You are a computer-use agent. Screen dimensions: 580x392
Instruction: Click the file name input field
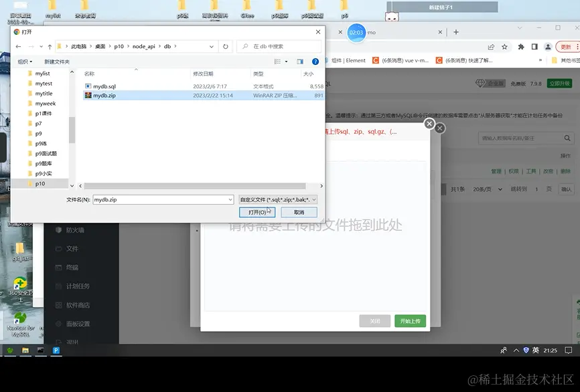click(x=160, y=199)
